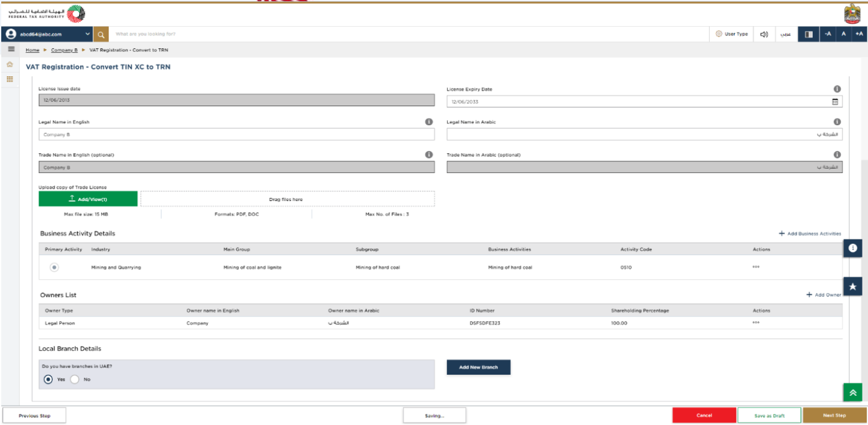The height and width of the screenshot is (425, 868).
Task: Click the Legal Name in Arabic field
Action: [644, 134]
